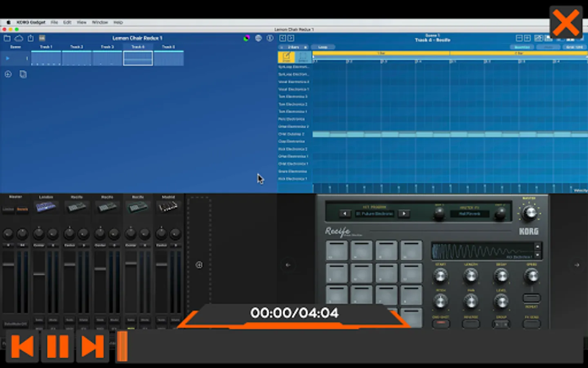Viewport: 588px width, 368px height.
Task: Tap the first drum pad in the top row
Action: coord(337,250)
